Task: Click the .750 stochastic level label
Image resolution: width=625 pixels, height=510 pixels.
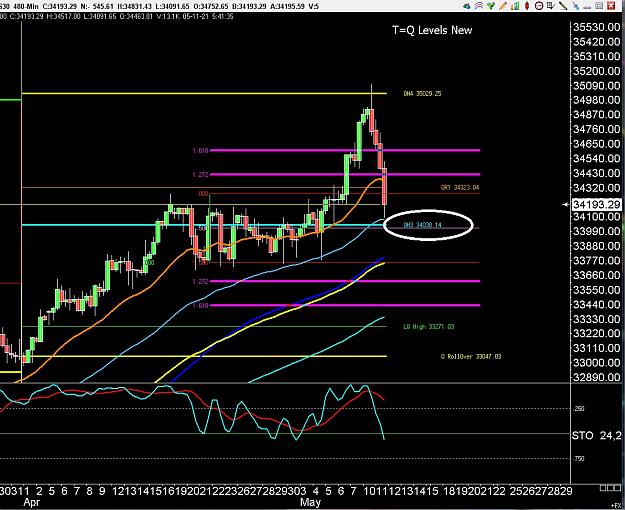Action: pyautogui.click(x=579, y=459)
